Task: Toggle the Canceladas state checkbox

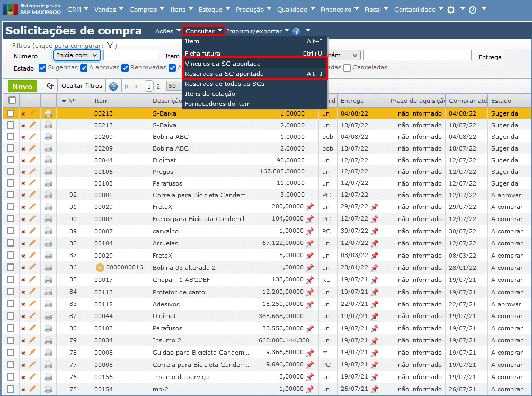Action: 347,68
